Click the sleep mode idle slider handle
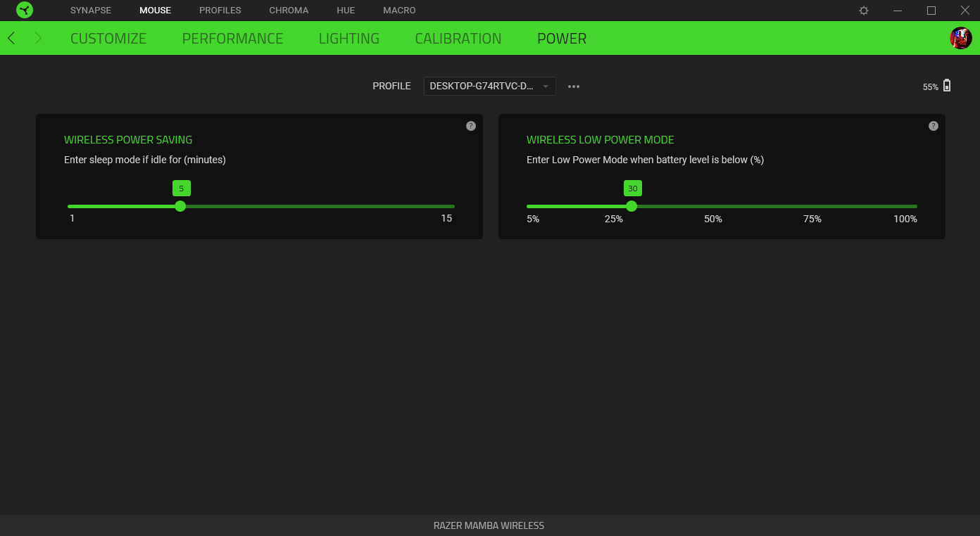Viewport: 980px width, 536px height. 180,206
